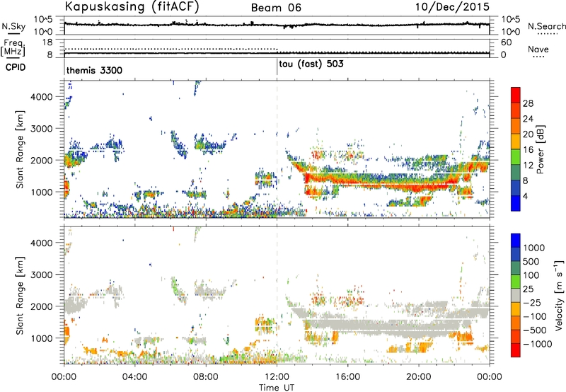Screen dimensions: 566x392
Task: Click the 'Beam 06' label
Action: coord(276,8)
